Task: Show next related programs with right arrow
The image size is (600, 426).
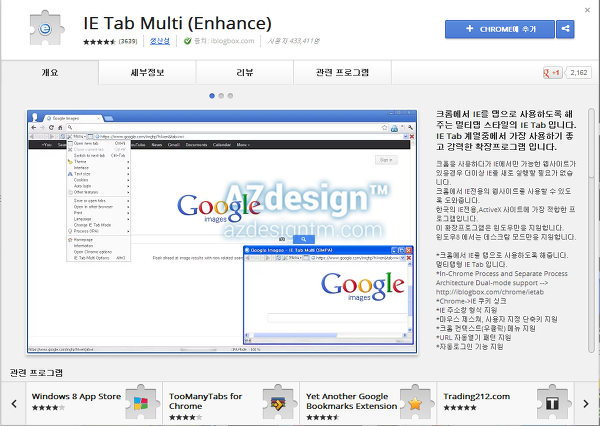Action: 586,403
